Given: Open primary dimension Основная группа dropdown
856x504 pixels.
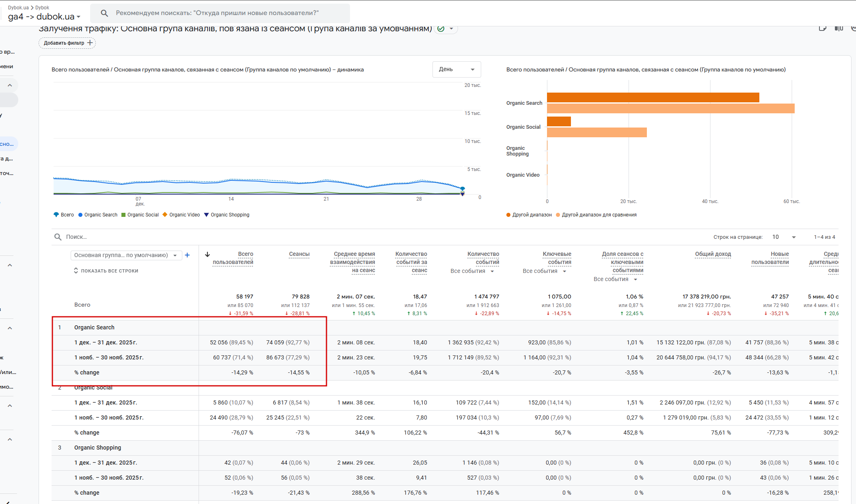Looking at the screenshot, I should 126,255.
